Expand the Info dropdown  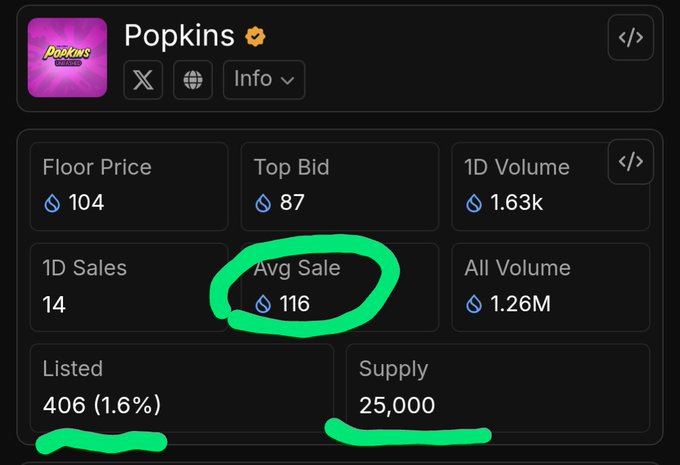(x=264, y=79)
